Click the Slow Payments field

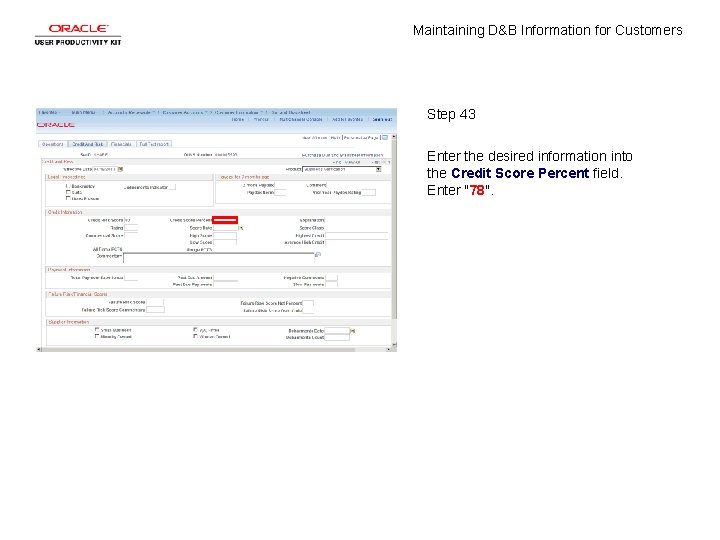click(331, 285)
